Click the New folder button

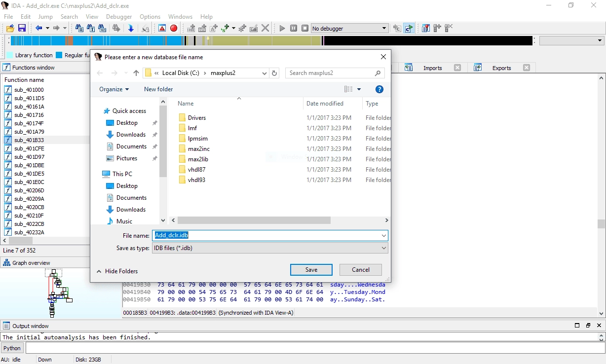click(158, 89)
